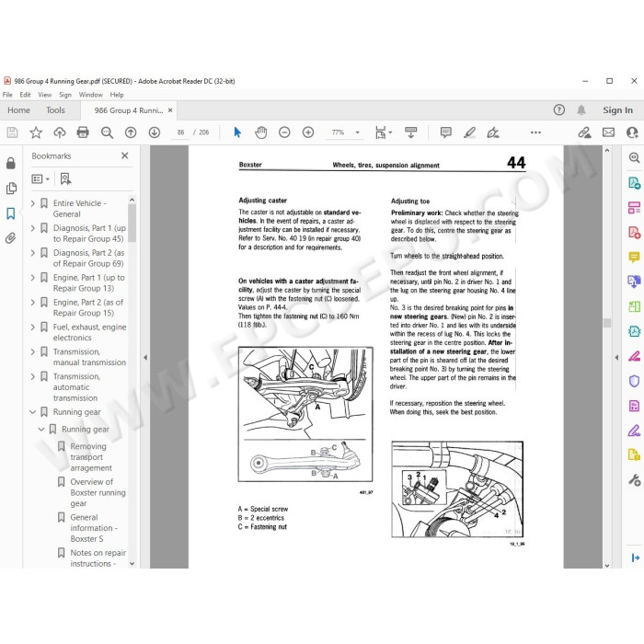Open more tools ellipsis menu

535,132
